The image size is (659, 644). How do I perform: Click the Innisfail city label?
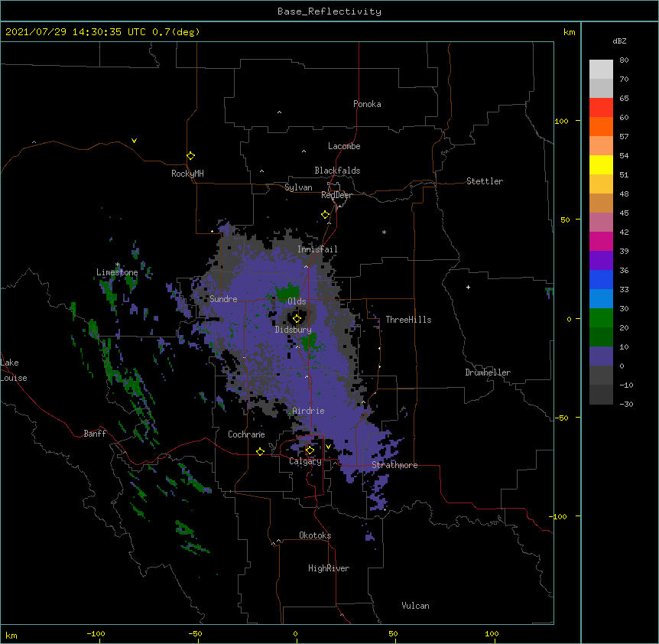317,249
